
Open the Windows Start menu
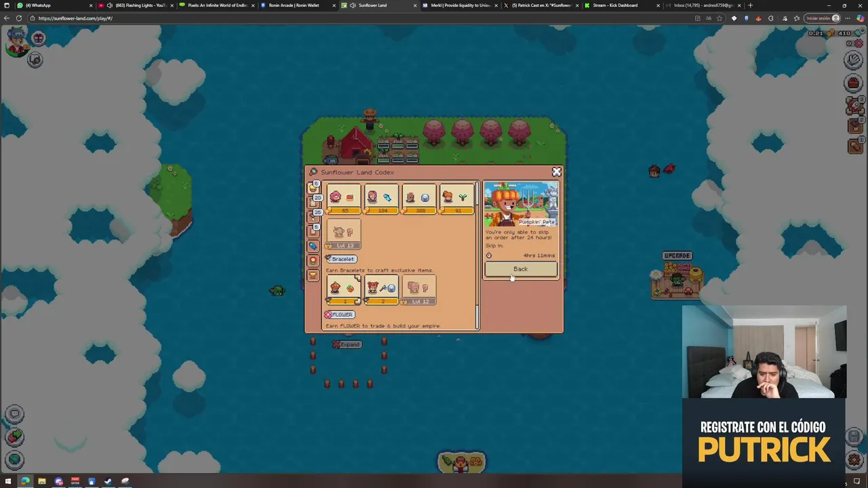8,481
